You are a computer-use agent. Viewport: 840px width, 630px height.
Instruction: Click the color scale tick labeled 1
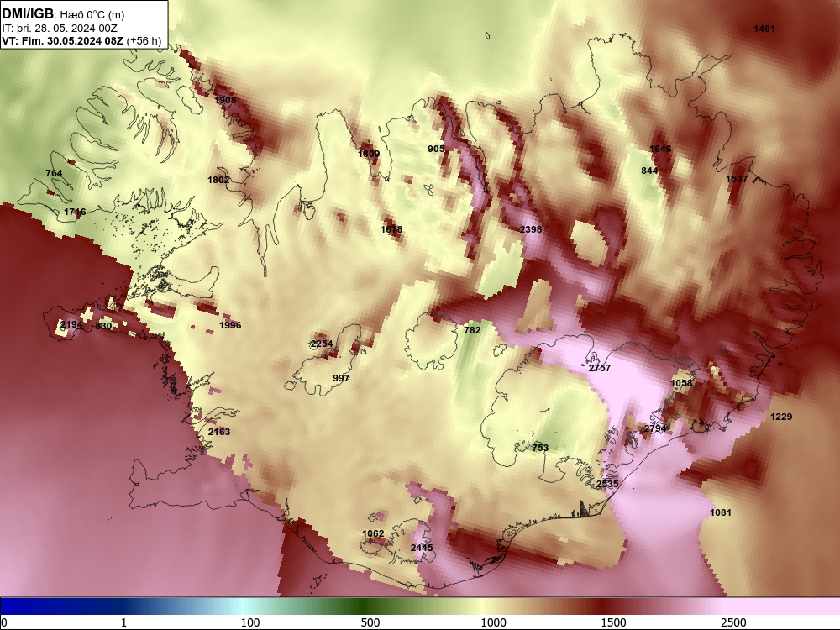point(123,622)
